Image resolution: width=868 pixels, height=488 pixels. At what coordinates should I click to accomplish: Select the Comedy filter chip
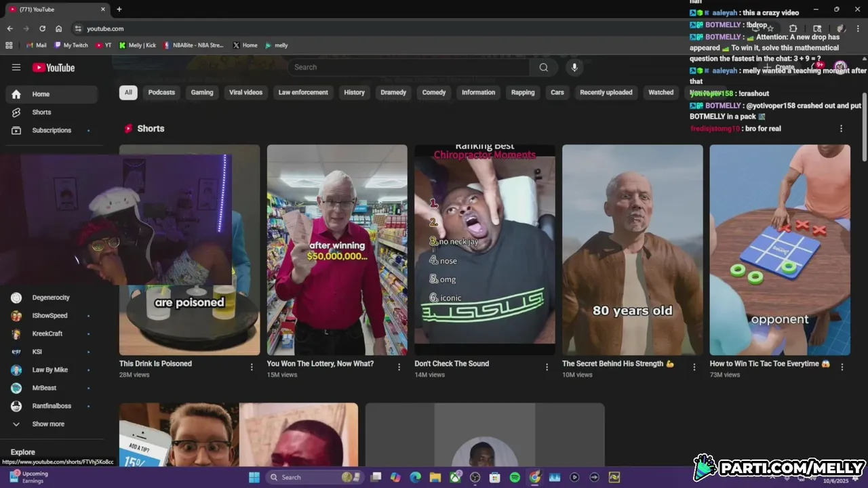click(x=434, y=92)
